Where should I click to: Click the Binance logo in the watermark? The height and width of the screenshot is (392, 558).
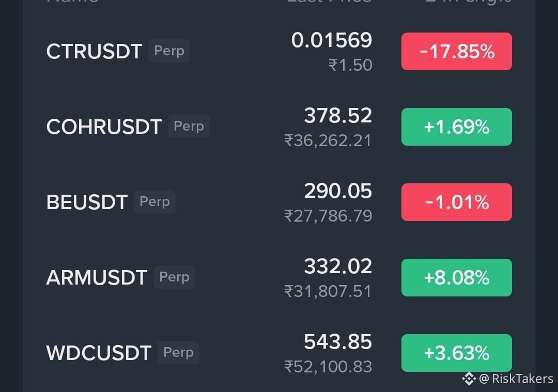[x=469, y=379]
